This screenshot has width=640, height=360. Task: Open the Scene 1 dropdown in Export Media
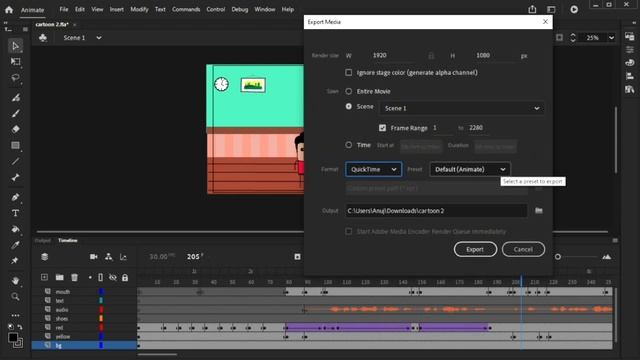click(x=462, y=108)
